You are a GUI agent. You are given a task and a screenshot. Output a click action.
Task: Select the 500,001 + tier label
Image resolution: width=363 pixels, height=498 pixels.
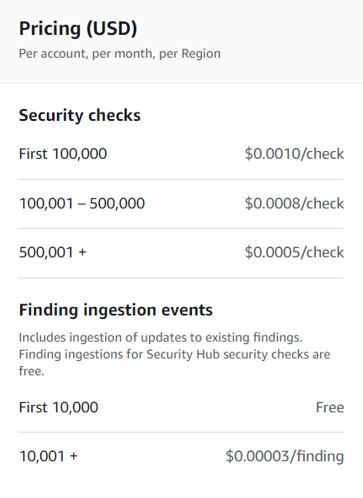(53, 252)
